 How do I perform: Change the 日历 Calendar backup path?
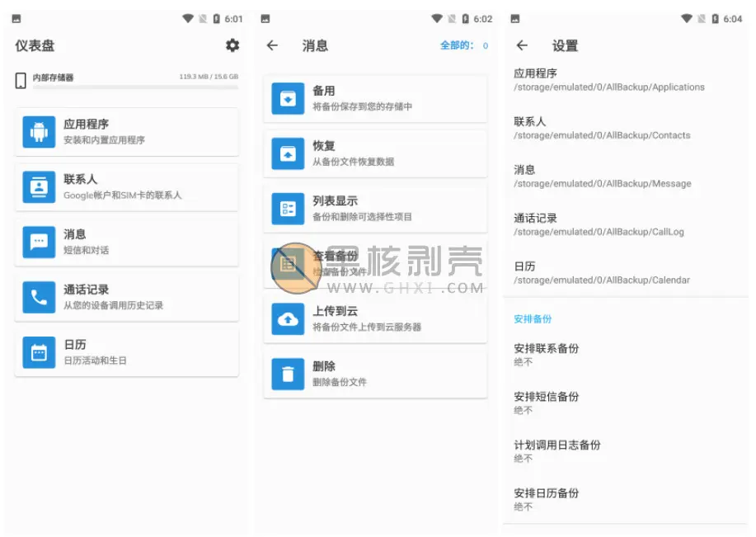click(626, 273)
